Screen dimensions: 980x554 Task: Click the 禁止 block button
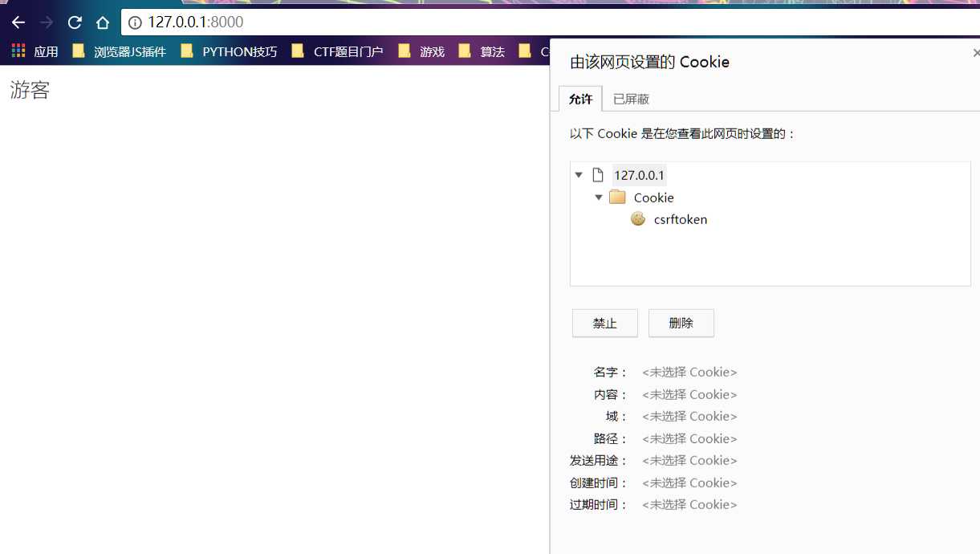click(x=604, y=323)
